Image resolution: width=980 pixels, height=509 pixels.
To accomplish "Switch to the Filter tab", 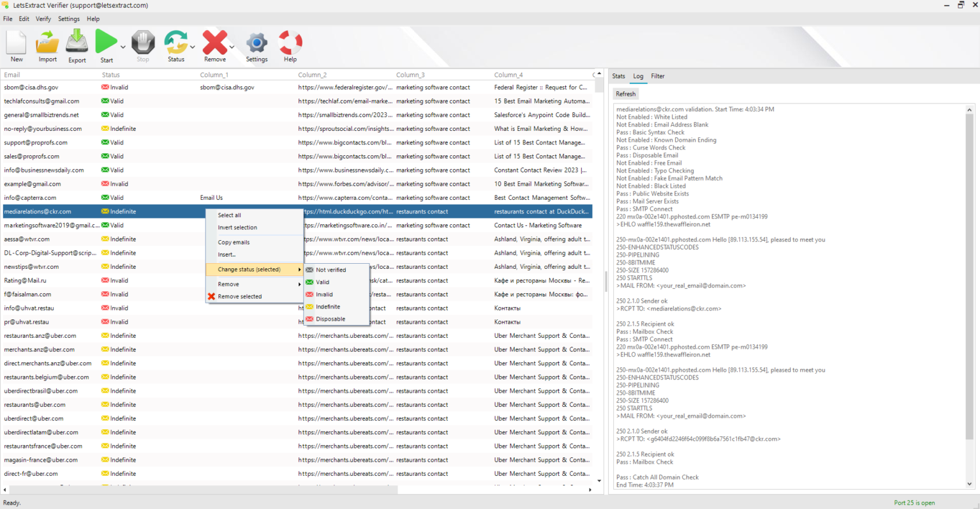I will (658, 76).
